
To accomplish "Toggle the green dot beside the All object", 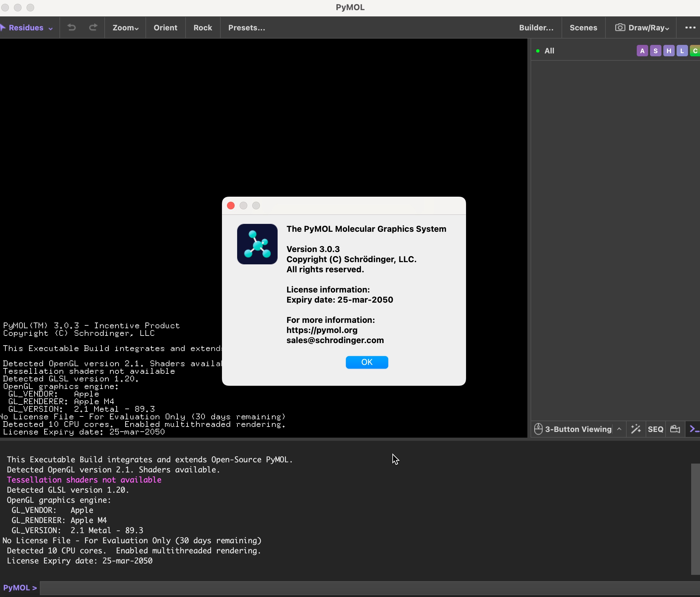I will pyautogui.click(x=537, y=51).
